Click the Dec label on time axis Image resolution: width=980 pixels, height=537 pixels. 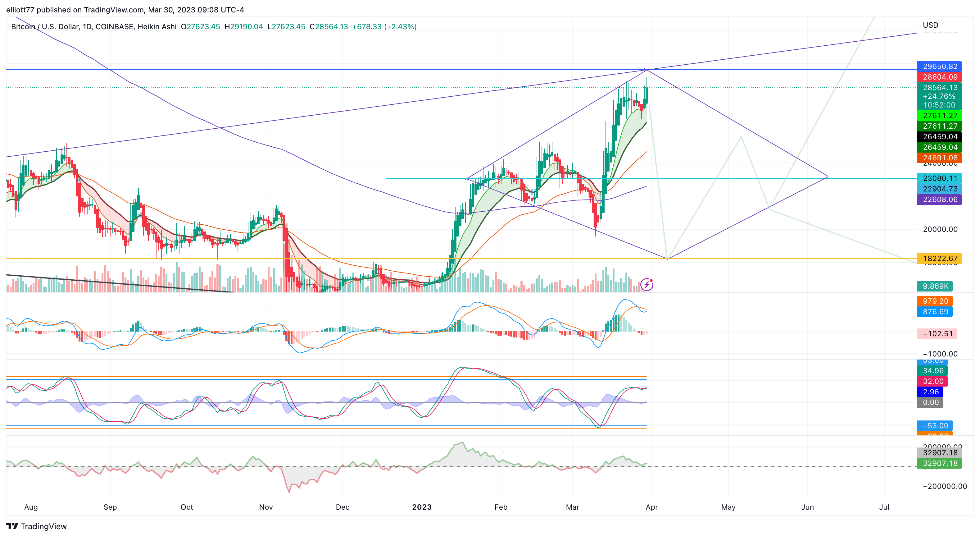pos(343,507)
